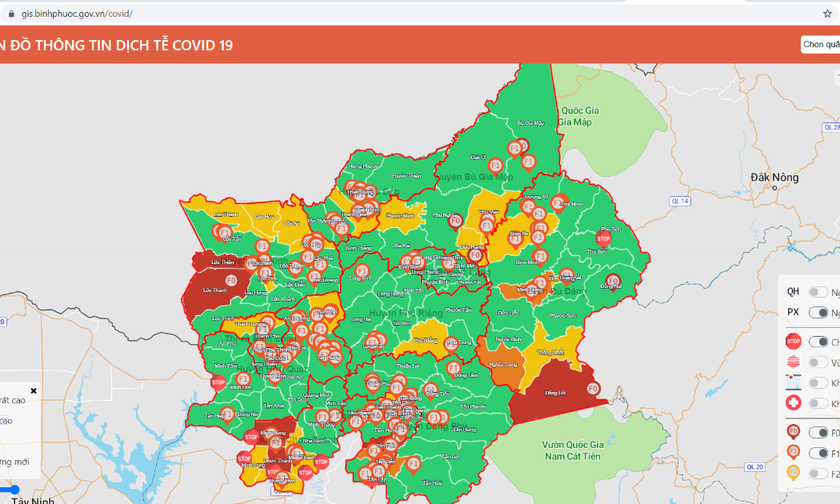The width and height of the screenshot is (840, 504).
Task: Disable the STOP checkpoint layer toggle
Action: point(818,342)
